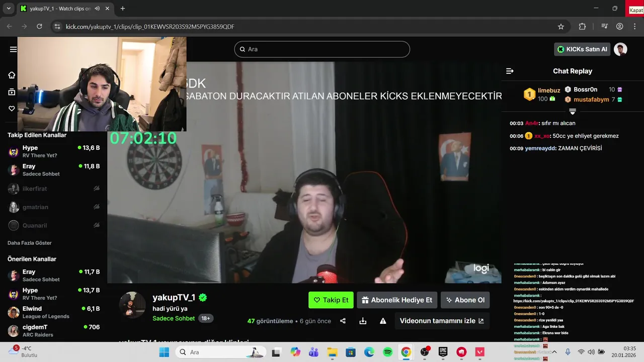Open the Browse icon in left sidebar
The width and height of the screenshot is (644, 362).
[x=12, y=92]
